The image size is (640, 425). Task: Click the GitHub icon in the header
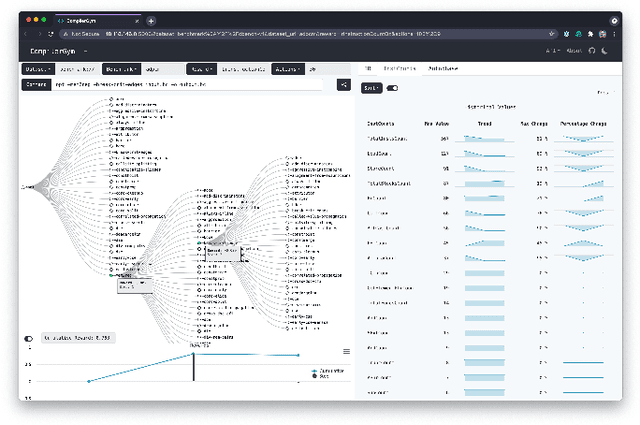coord(592,50)
